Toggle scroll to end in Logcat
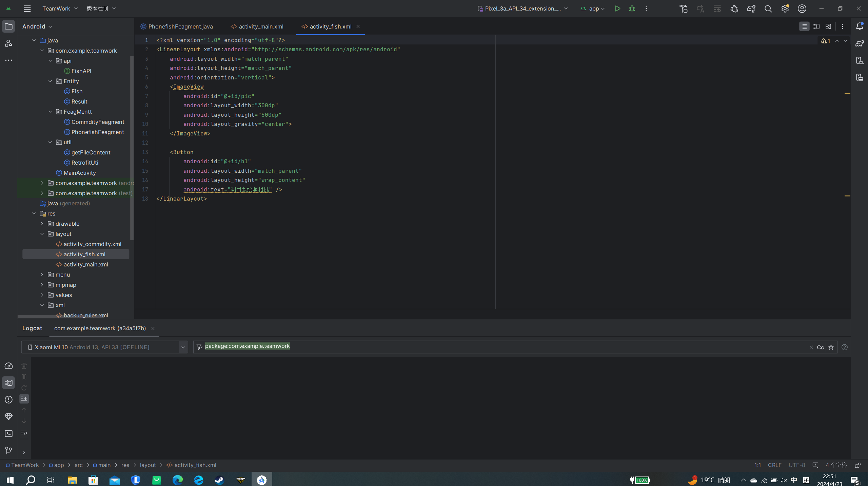The width and height of the screenshot is (868, 486). [24, 399]
